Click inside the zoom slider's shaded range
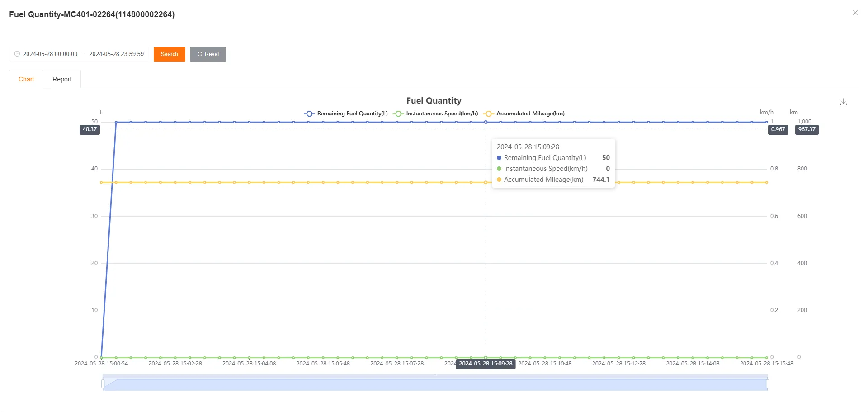The height and width of the screenshot is (412, 868). click(435, 385)
